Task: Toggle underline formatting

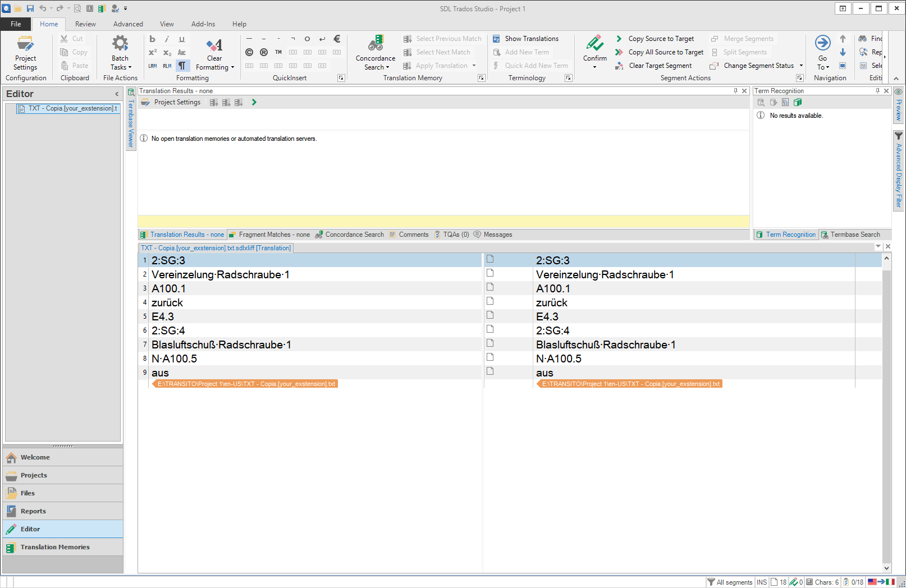Action: (182, 39)
